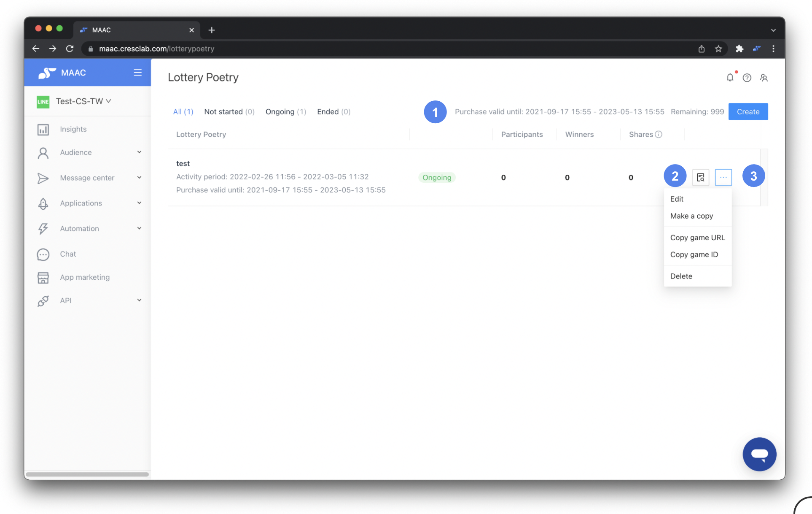
Task: Open the report icon for test lottery
Action: [x=700, y=177]
